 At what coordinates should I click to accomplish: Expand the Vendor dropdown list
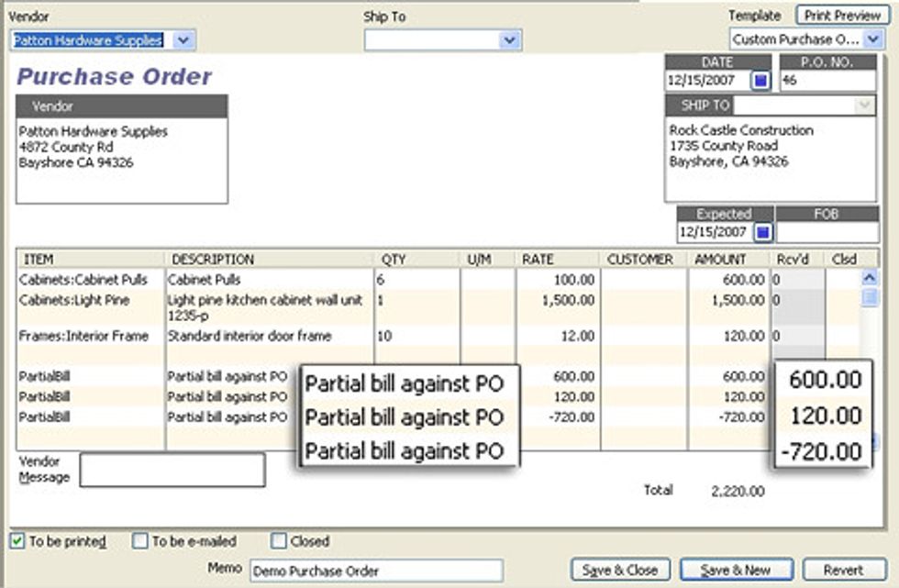tap(183, 40)
